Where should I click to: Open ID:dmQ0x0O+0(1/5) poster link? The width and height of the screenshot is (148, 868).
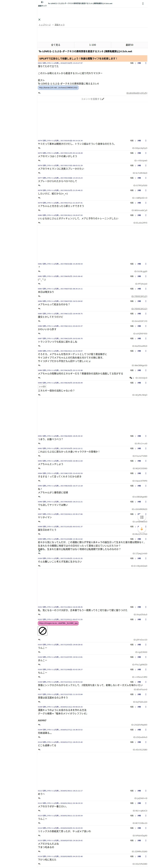[x=137, y=93]
